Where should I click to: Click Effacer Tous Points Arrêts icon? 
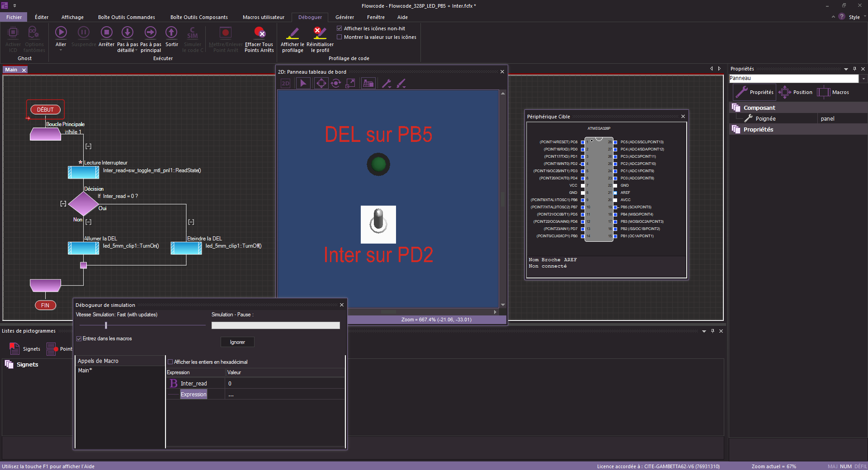(x=259, y=33)
